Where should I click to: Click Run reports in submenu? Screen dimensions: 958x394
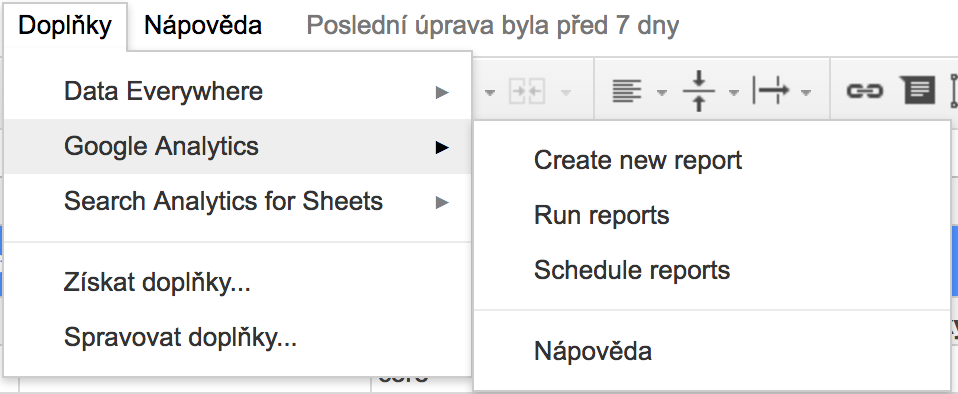(712, 216)
